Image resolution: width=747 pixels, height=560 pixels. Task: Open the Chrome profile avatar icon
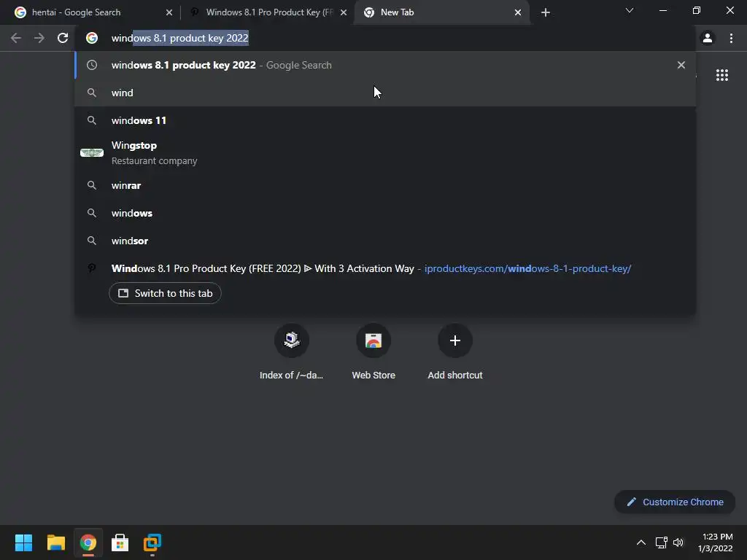point(708,38)
